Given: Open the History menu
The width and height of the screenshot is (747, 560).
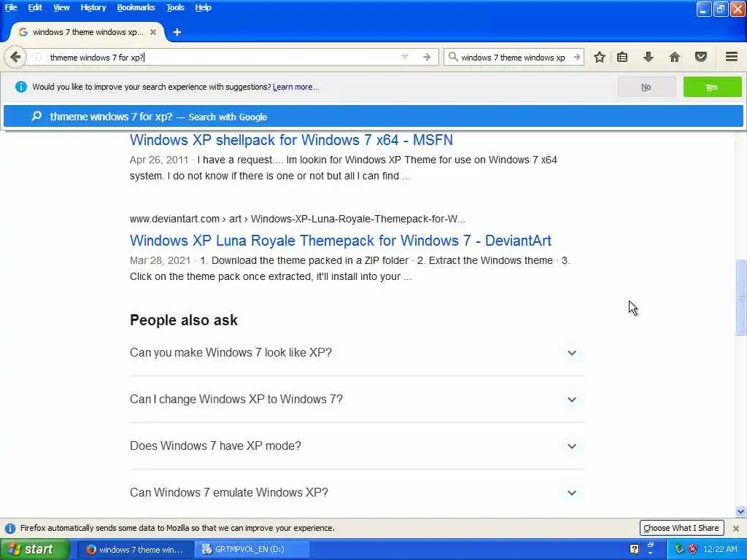Looking at the screenshot, I should [x=93, y=7].
